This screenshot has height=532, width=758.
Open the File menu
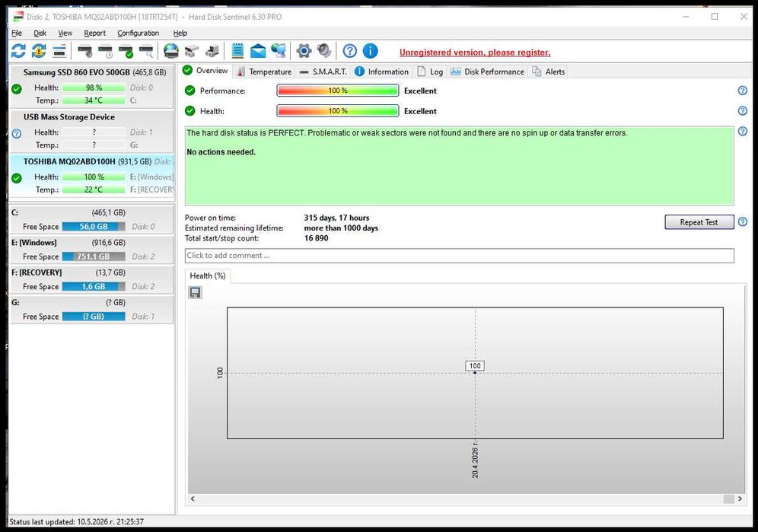click(x=17, y=33)
